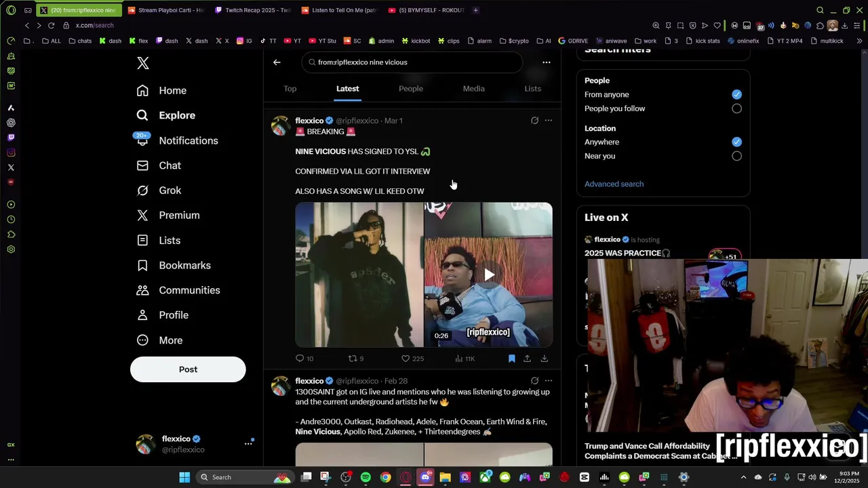The image size is (868, 488).
Task: Open the kickbot bookmark
Action: (416, 41)
